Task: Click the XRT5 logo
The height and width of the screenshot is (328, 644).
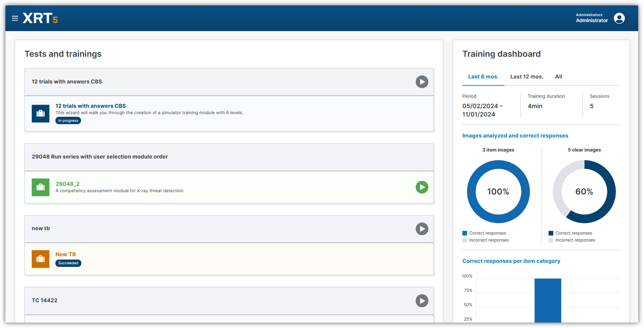Action: [40, 18]
